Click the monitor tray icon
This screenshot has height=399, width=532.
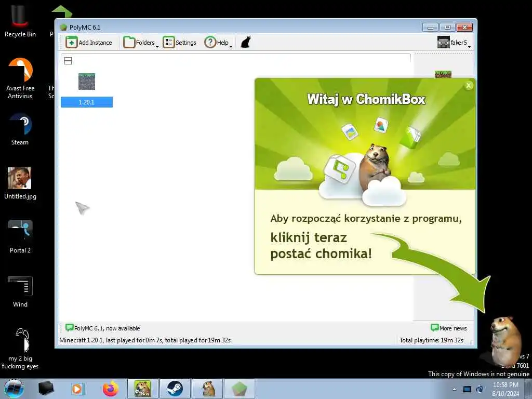[467, 389]
